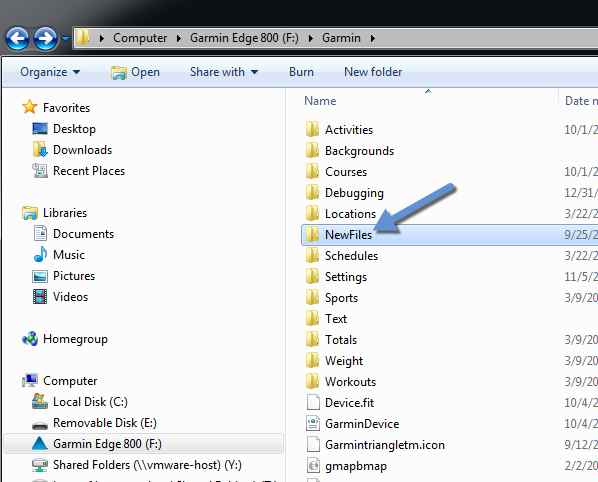Open Local Disk (C:)
The width and height of the screenshot is (598, 482).
tap(90, 402)
